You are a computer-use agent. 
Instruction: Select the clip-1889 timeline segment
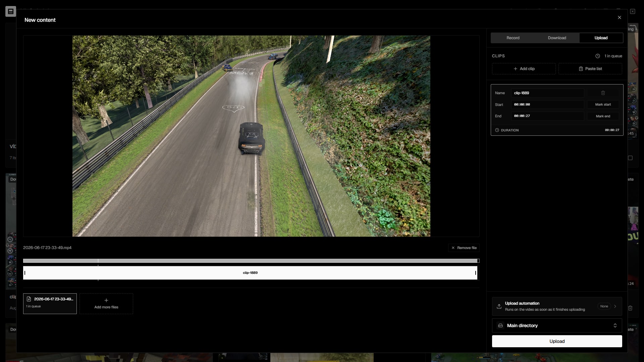click(250, 273)
